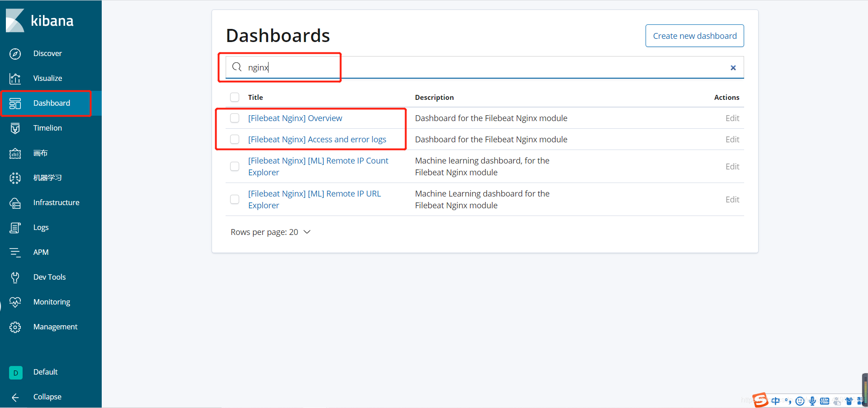This screenshot has height=408, width=868.
Task: Clear the nginx search text
Action: [733, 68]
